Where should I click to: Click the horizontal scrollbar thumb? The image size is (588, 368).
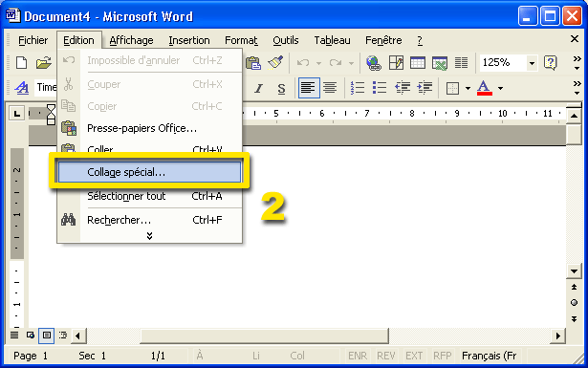tap(264, 336)
